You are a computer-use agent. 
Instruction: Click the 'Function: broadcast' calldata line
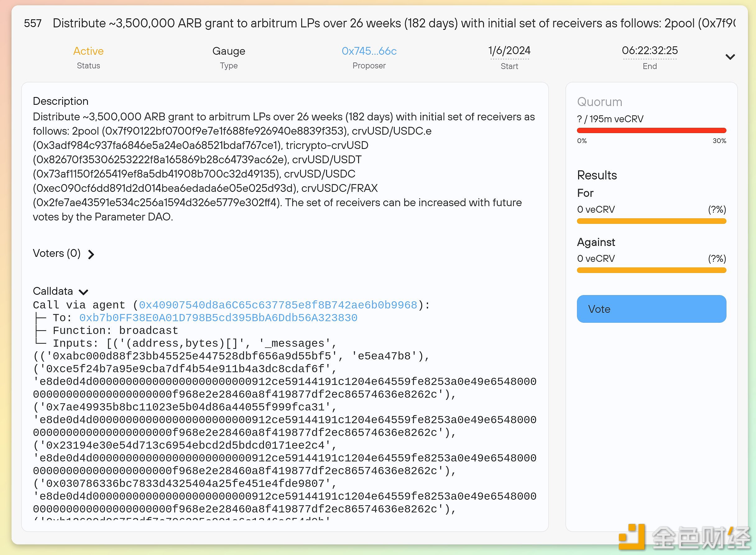point(115,330)
